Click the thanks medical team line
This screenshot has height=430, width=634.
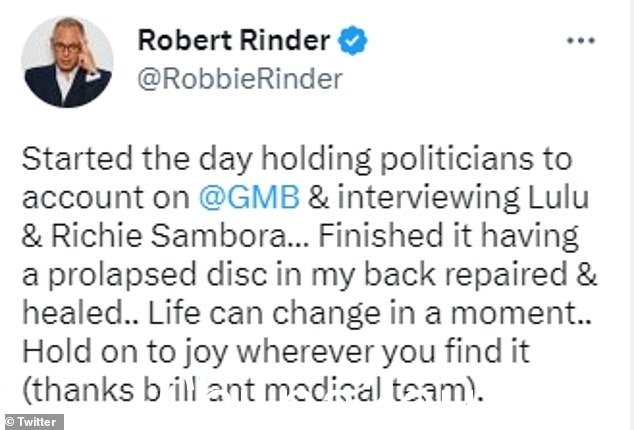(x=253, y=390)
